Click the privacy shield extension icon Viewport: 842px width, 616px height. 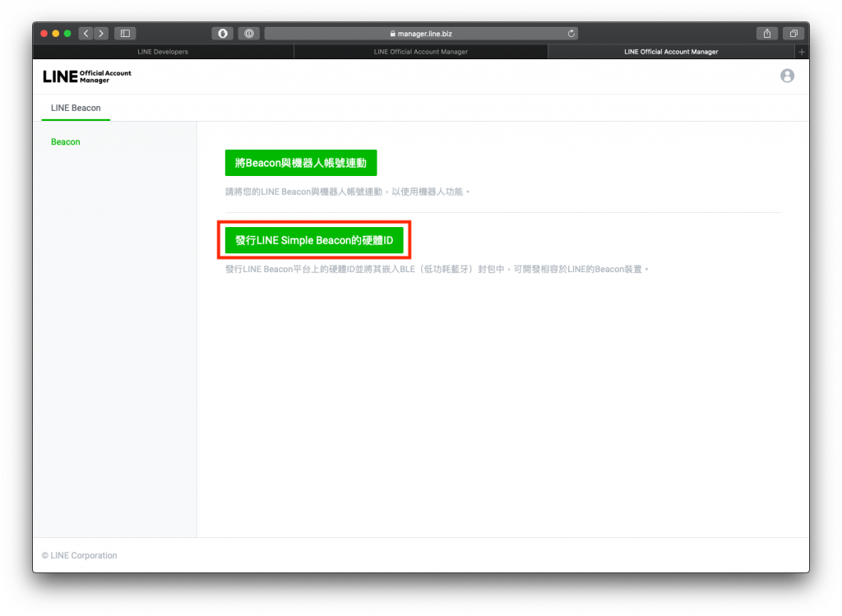(x=222, y=33)
